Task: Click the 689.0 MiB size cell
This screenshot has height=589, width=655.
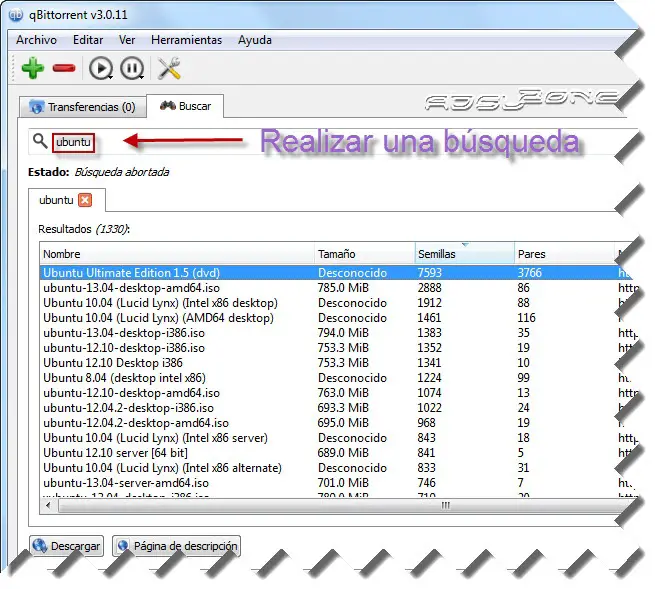Action: pyautogui.click(x=343, y=453)
